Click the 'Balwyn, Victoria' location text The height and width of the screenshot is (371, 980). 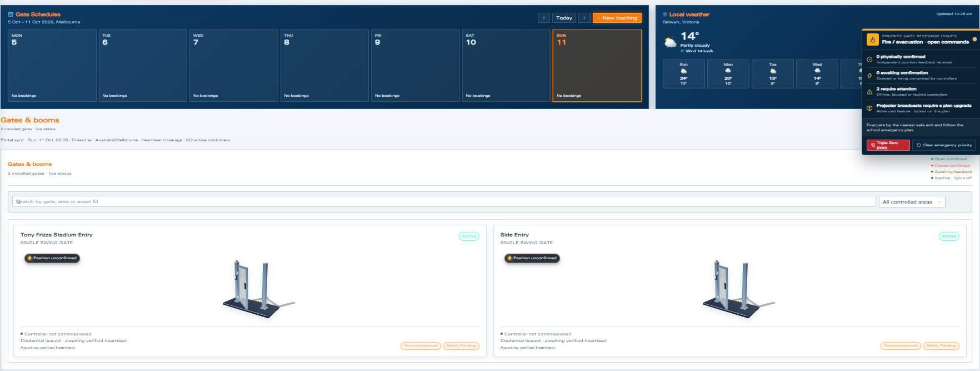681,22
